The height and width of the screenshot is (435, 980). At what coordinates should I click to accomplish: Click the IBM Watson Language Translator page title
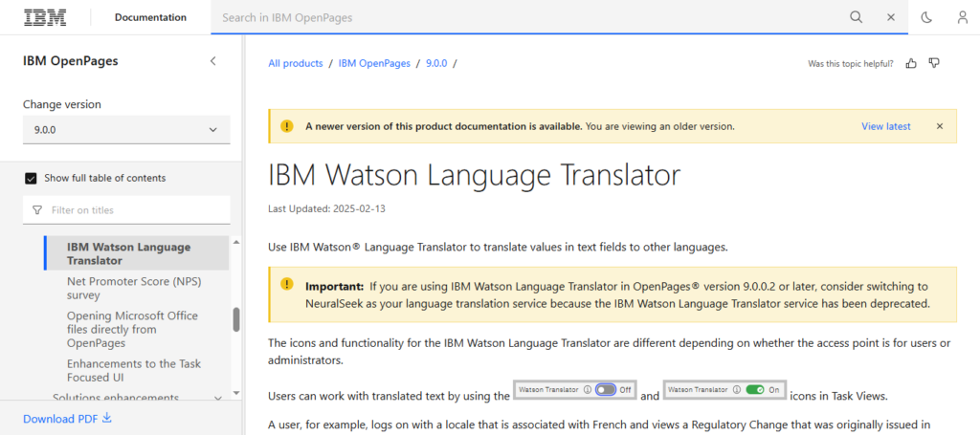[x=474, y=175]
